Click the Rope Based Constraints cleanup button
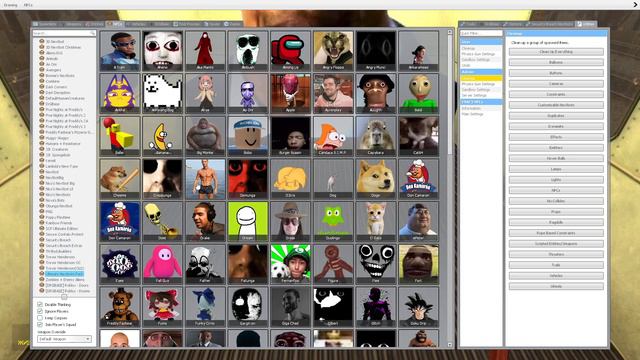This screenshot has width=640, height=360. pyautogui.click(x=556, y=233)
